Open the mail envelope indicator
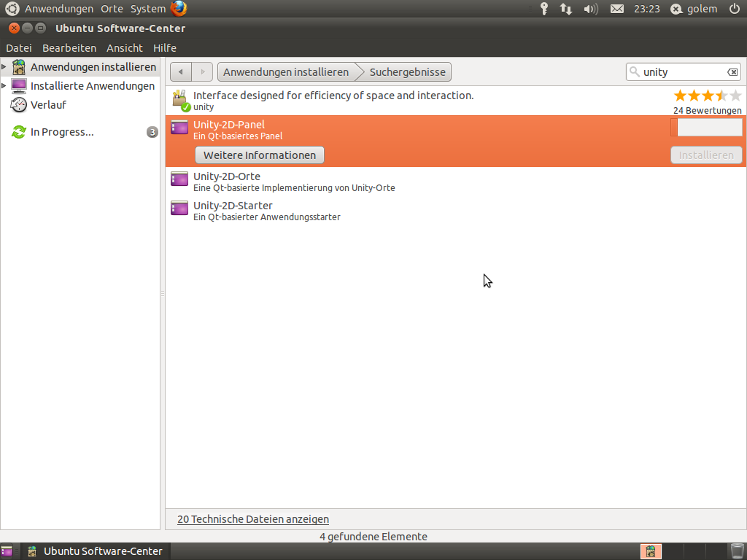 (617, 9)
